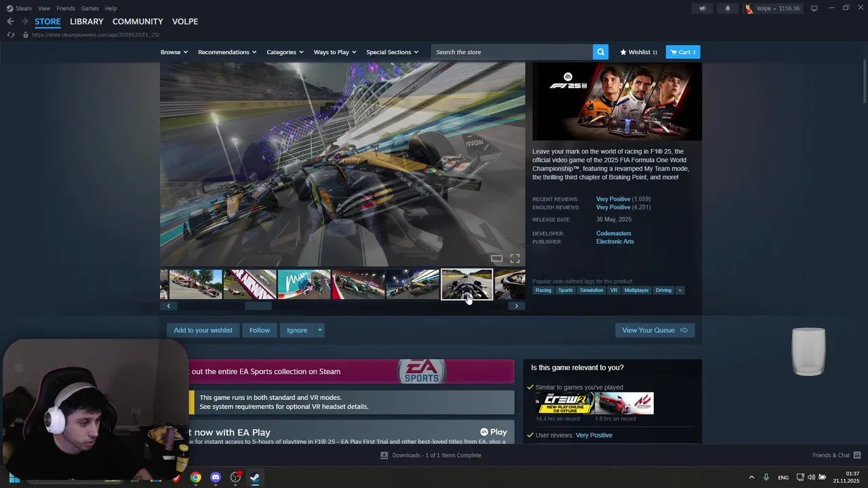
Task: Click View Your Queue
Action: click(x=654, y=330)
